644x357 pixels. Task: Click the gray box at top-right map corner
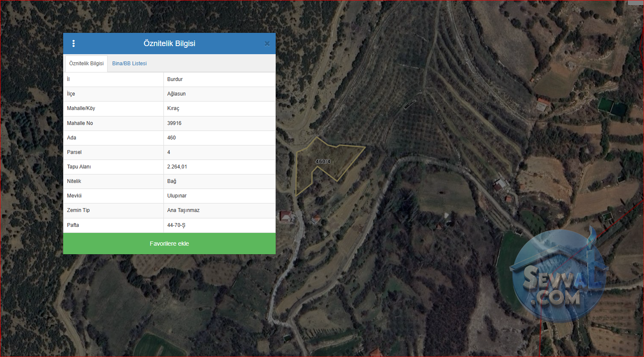click(x=635, y=3)
